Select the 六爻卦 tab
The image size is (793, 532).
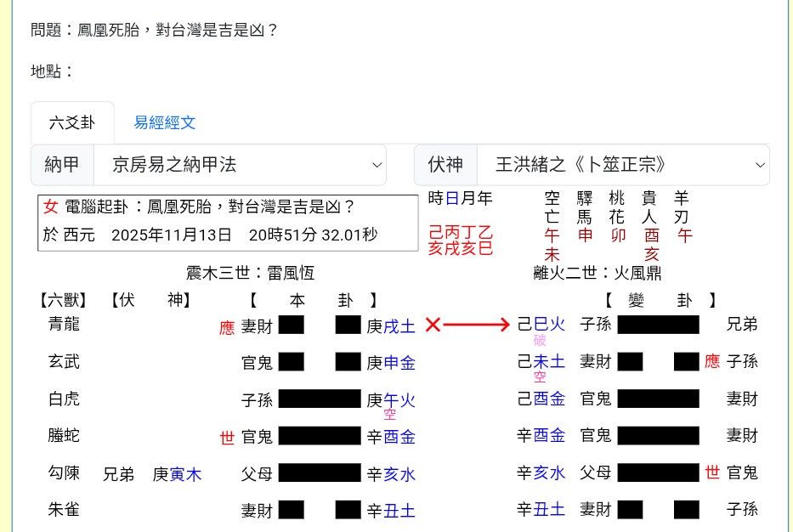[72, 122]
